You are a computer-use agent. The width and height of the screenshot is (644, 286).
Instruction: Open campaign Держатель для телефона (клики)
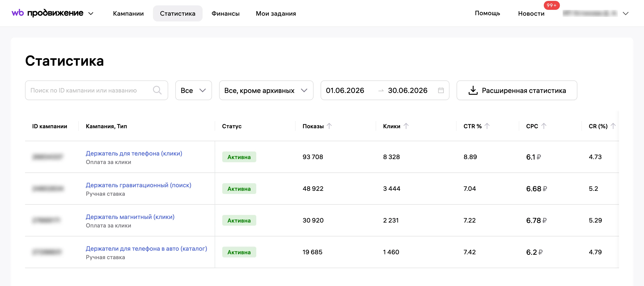pyautogui.click(x=134, y=153)
